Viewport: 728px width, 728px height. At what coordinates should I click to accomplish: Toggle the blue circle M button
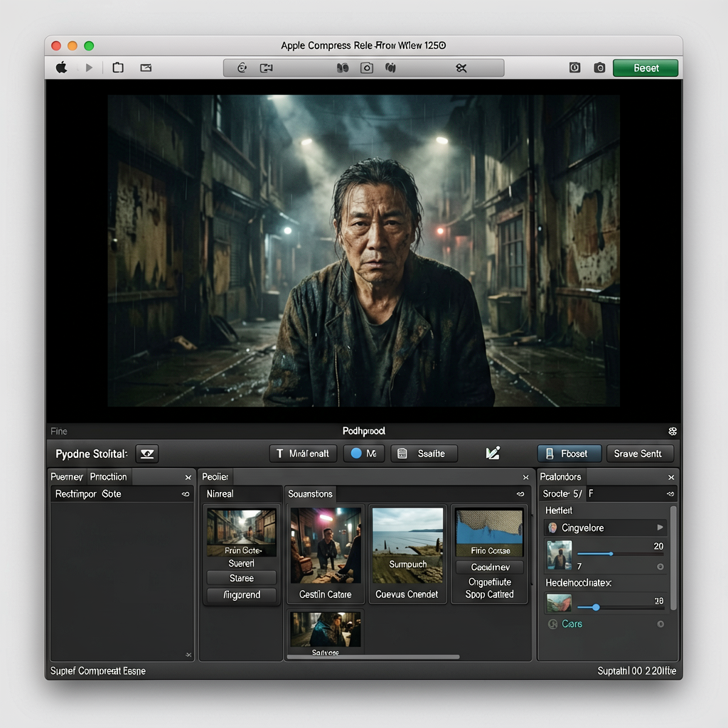point(364,454)
